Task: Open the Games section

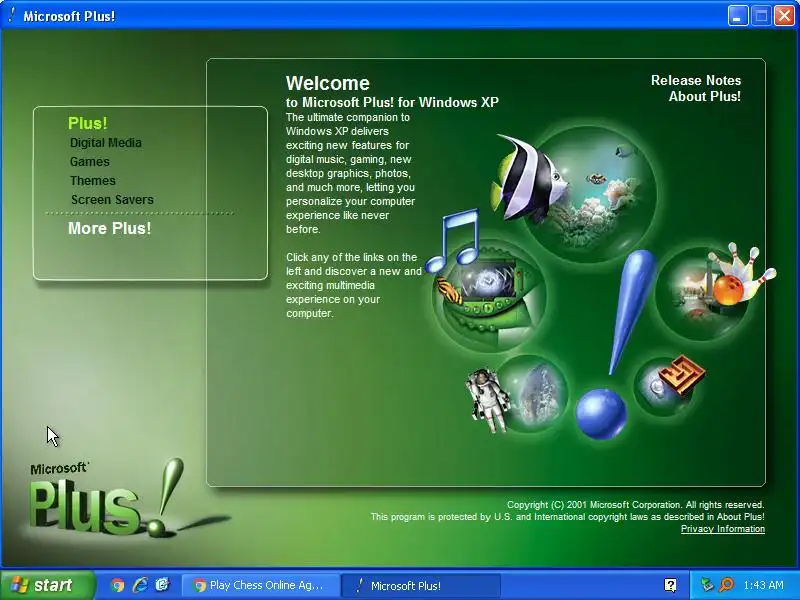Action: pyautogui.click(x=90, y=162)
